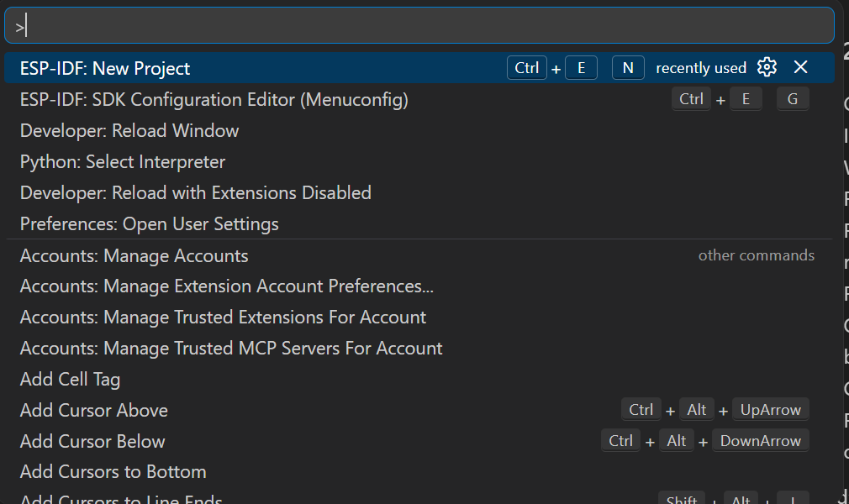Click the DownArrow key badge for Add Cursor Below
849x504 pixels.
[x=760, y=441]
